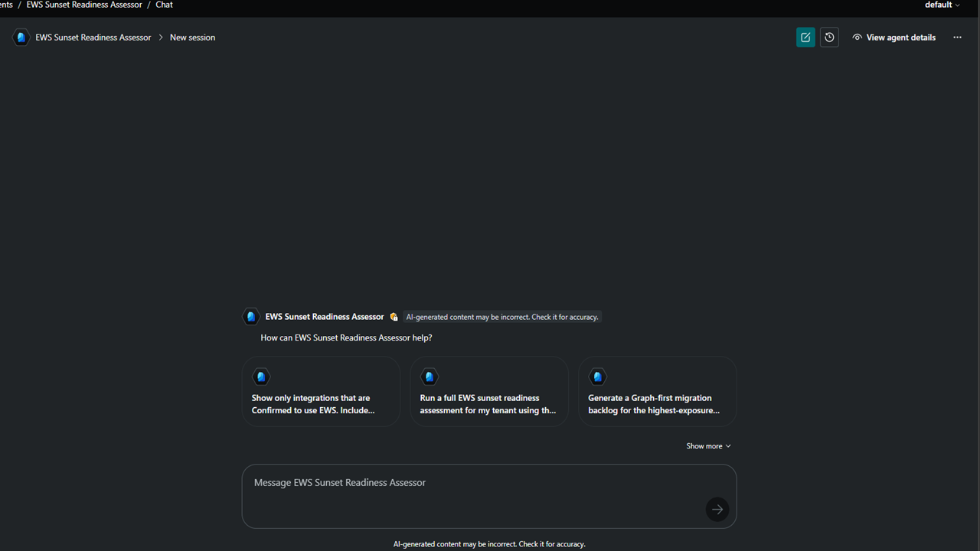
Task: Select the EWS Sunset Readiness Assessor breadcrumb
Action: [x=84, y=5]
